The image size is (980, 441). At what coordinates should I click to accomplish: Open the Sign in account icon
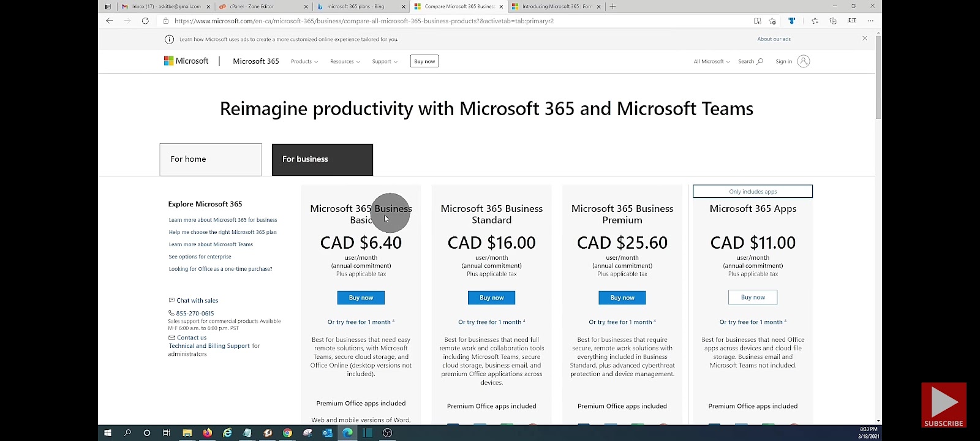click(804, 61)
